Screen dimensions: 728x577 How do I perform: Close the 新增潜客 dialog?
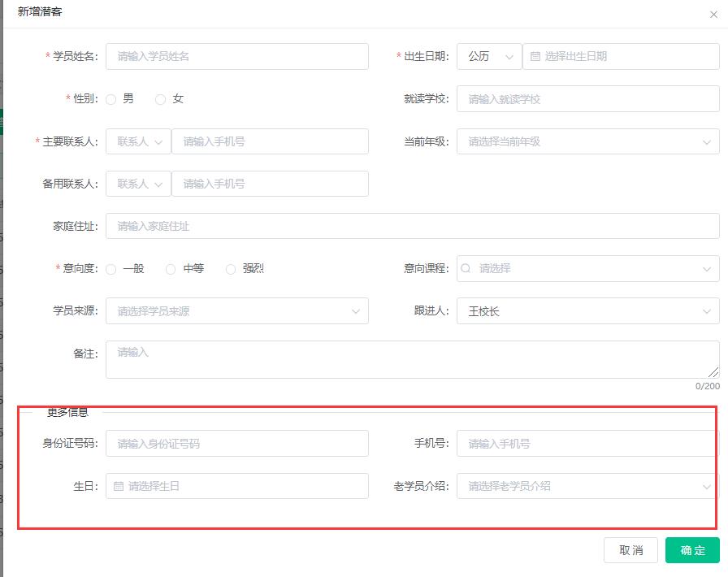click(x=713, y=15)
